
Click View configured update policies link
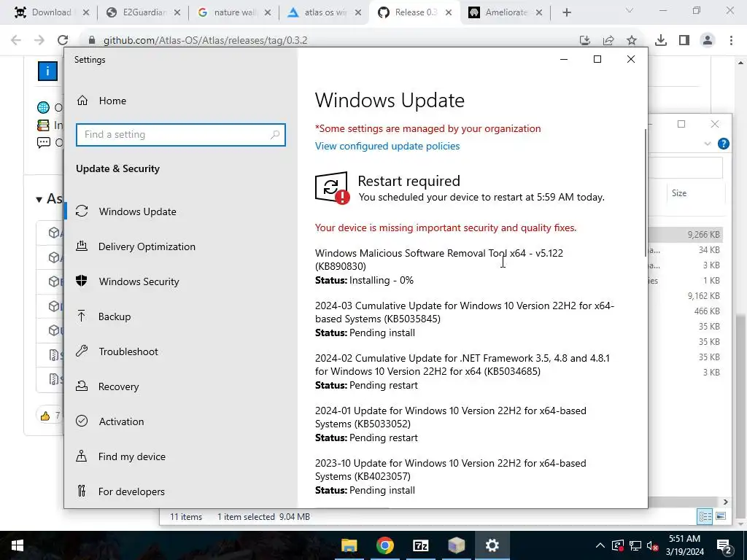click(x=387, y=146)
